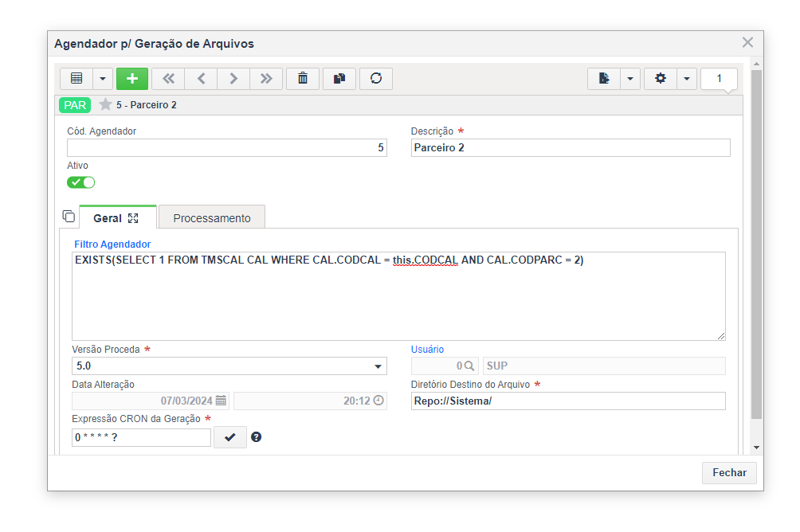
Task: Go to last record
Action: (266, 79)
